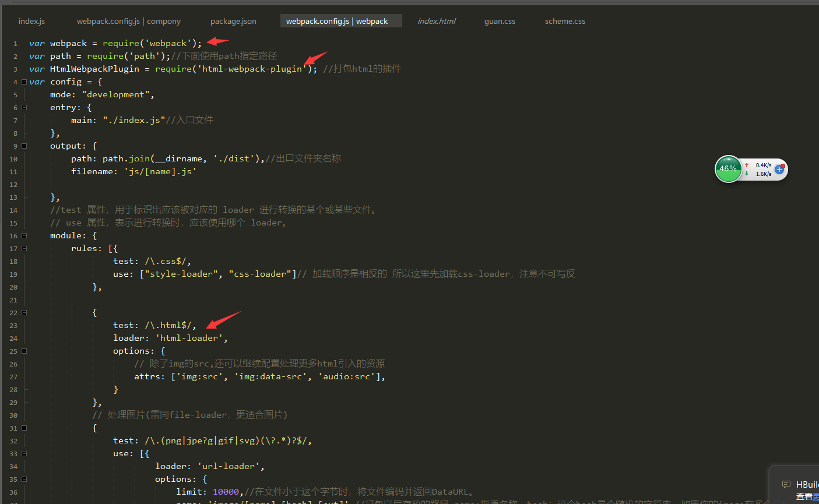This screenshot has height=504, width=819.
Task: Place cursor on 'html-webpack-plugin' string
Action: pos(252,69)
